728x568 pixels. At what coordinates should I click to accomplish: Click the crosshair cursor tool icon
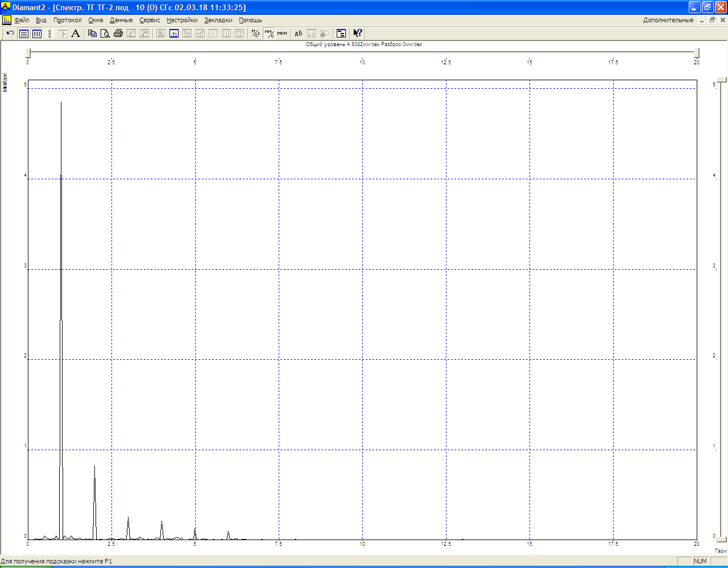(x=63, y=34)
